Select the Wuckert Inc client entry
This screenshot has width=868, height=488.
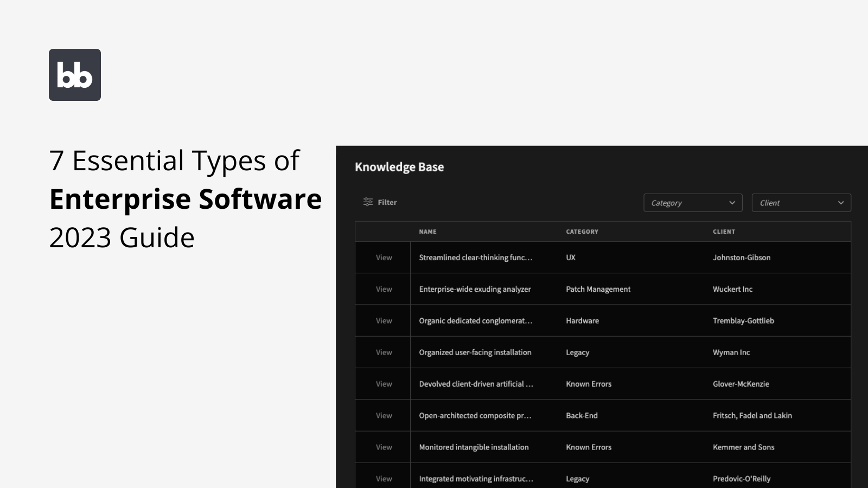tap(732, 289)
